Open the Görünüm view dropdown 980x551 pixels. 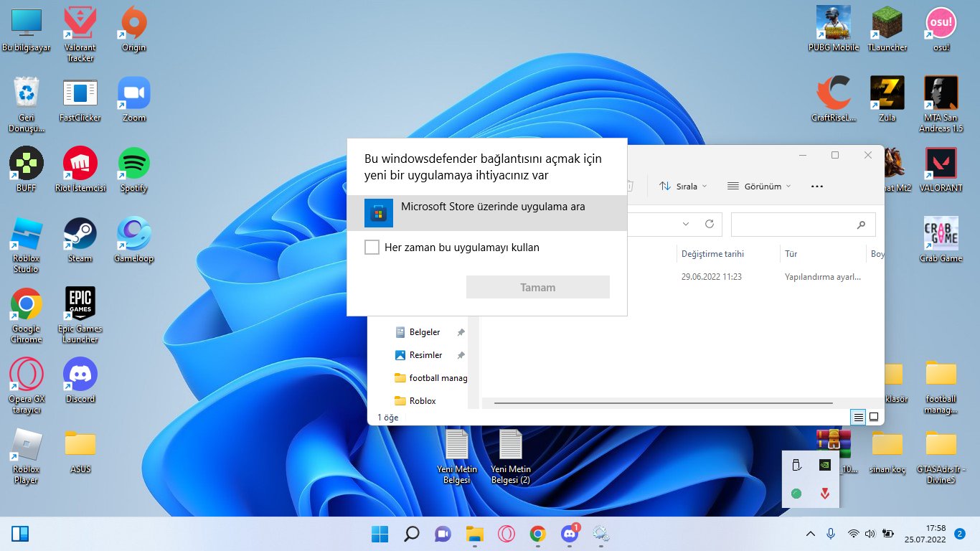click(x=759, y=186)
